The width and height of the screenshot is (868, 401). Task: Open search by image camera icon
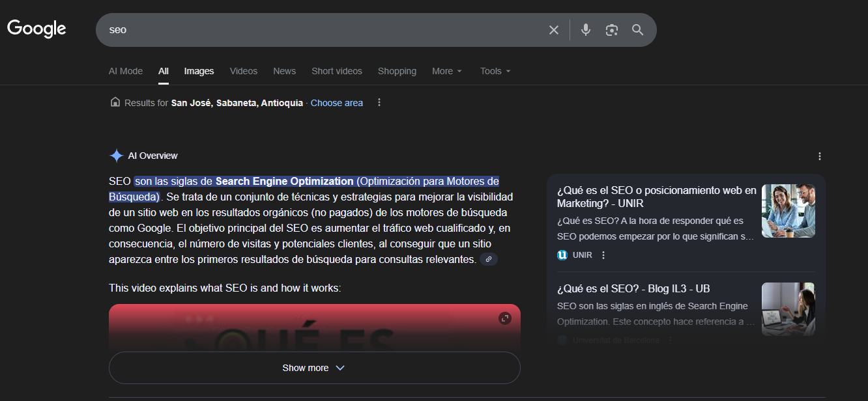(611, 30)
